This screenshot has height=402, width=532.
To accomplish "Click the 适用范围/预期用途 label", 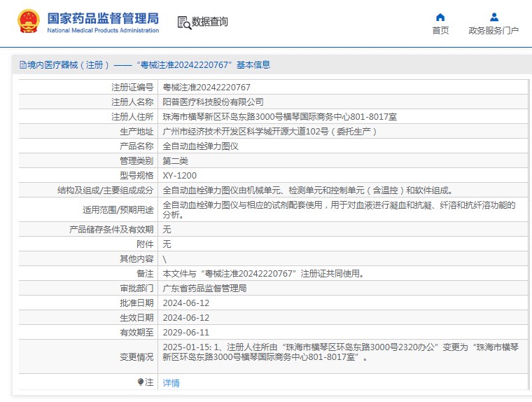I will pos(118,210).
